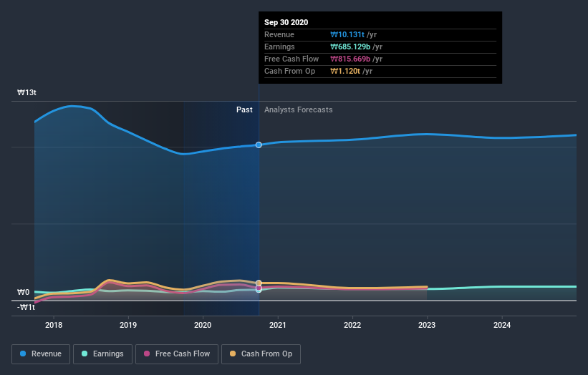Viewport: 588px width, 375px height.
Task: Click the Analysts Forecasts label
Action: (299, 109)
